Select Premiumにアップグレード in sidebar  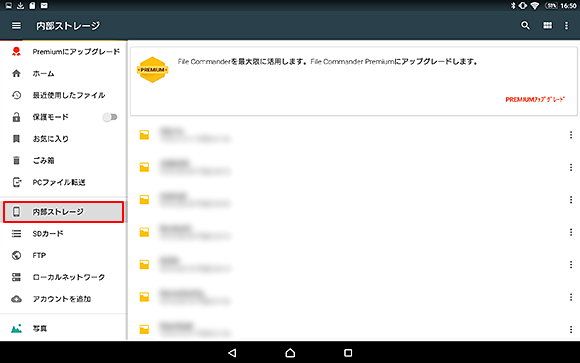coord(64,51)
